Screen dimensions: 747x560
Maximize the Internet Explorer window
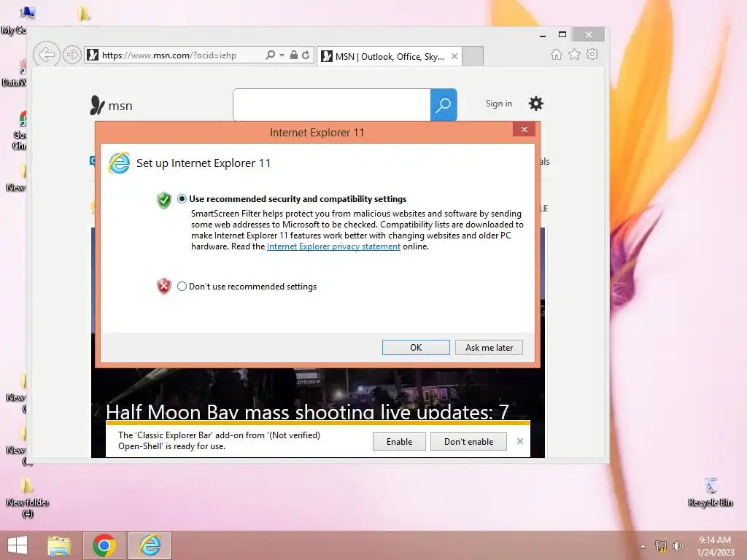click(x=562, y=34)
